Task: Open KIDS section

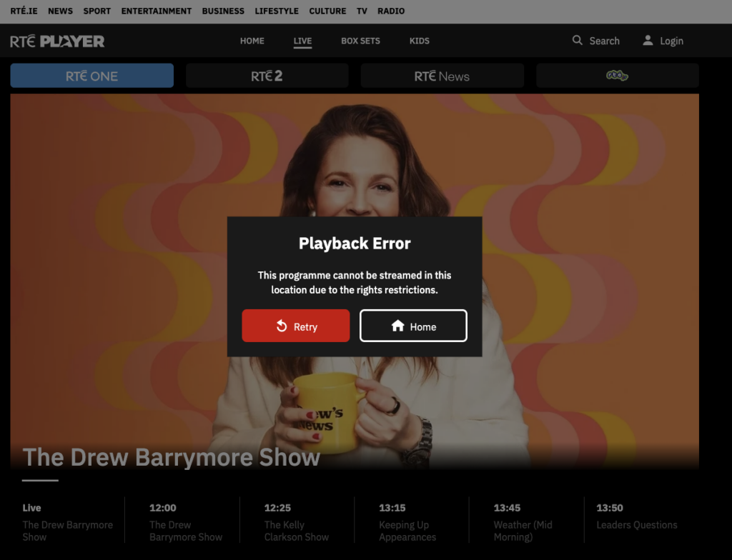Action: [x=419, y=41]
